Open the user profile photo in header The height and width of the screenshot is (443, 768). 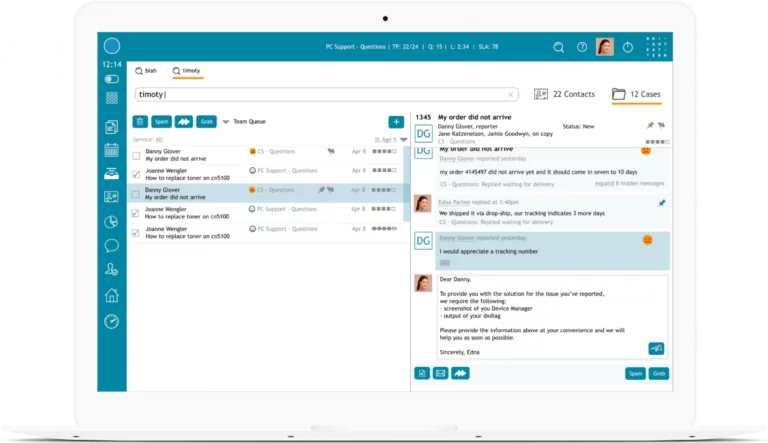tap(605, 47)
